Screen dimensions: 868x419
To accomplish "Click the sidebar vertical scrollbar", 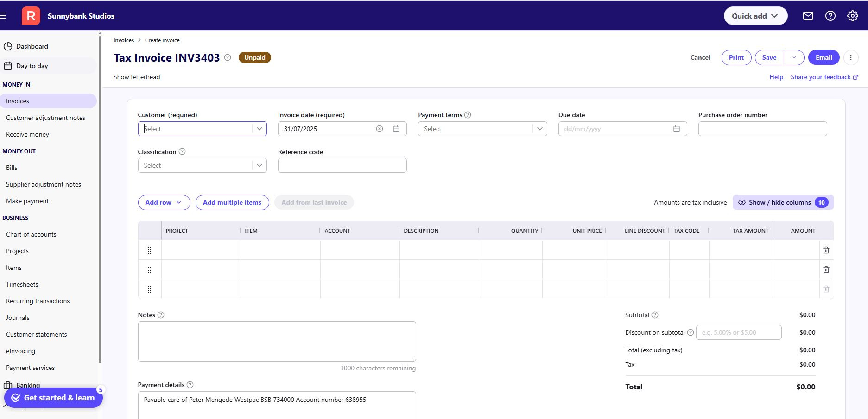I will tap(100, 199).
